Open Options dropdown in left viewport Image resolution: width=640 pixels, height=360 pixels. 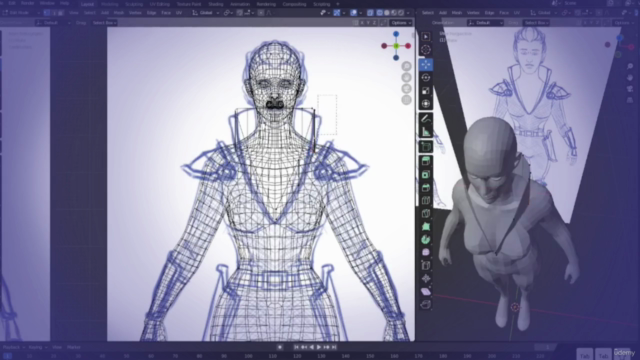[x=400, y=23]
